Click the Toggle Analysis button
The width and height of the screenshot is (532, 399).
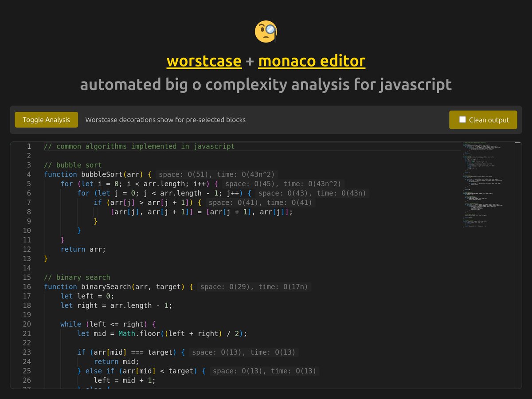[46, 120]
